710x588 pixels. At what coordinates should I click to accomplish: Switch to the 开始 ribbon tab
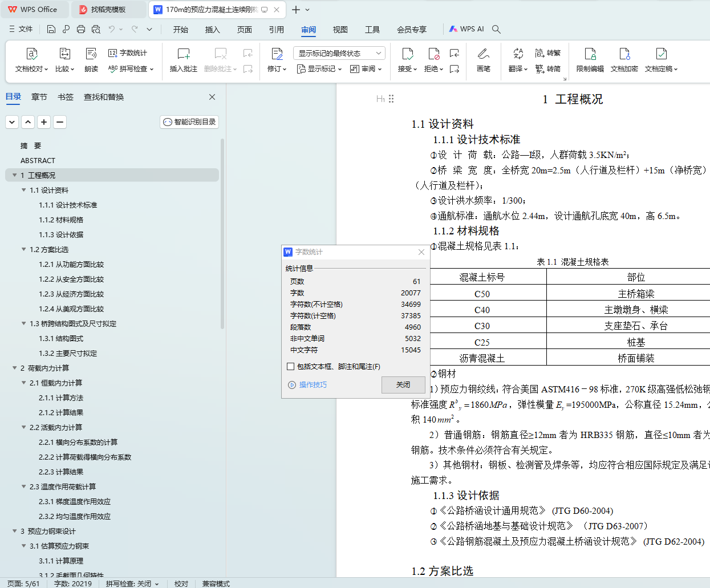coord(181,30)
